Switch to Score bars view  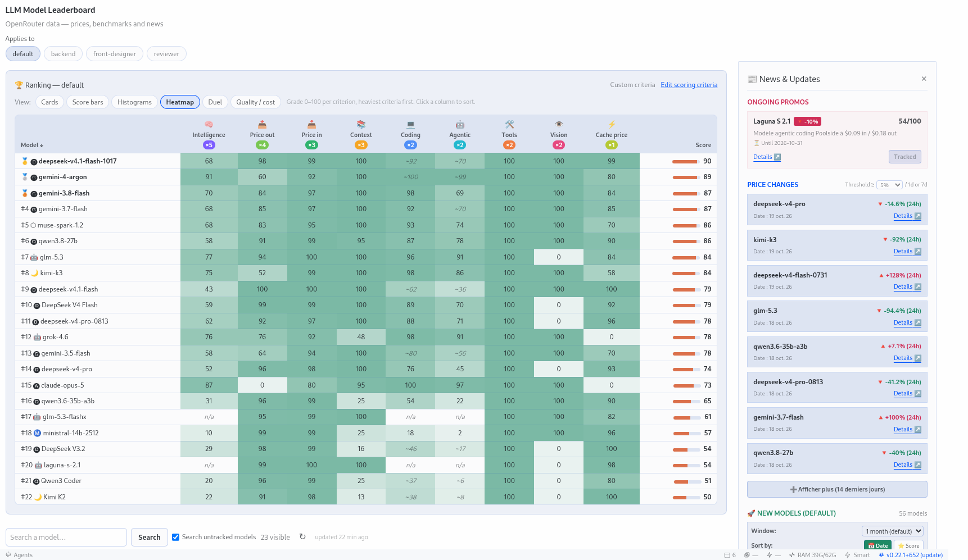[88, 102]
